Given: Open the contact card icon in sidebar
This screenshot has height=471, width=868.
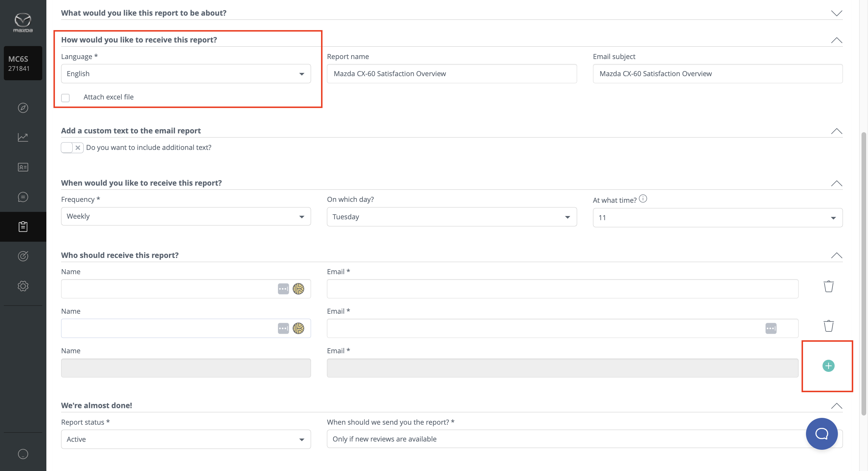Looking at the screenshot, I should pos(23,167).
